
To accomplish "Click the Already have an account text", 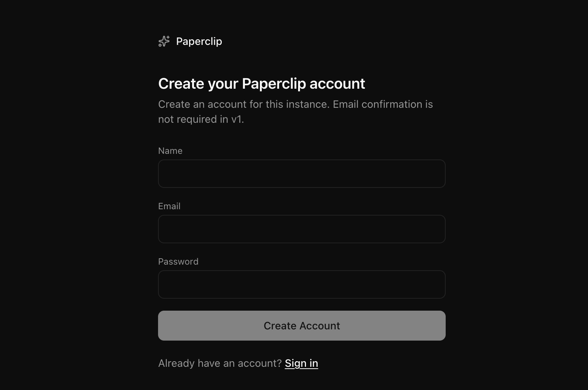I will 219,363.
